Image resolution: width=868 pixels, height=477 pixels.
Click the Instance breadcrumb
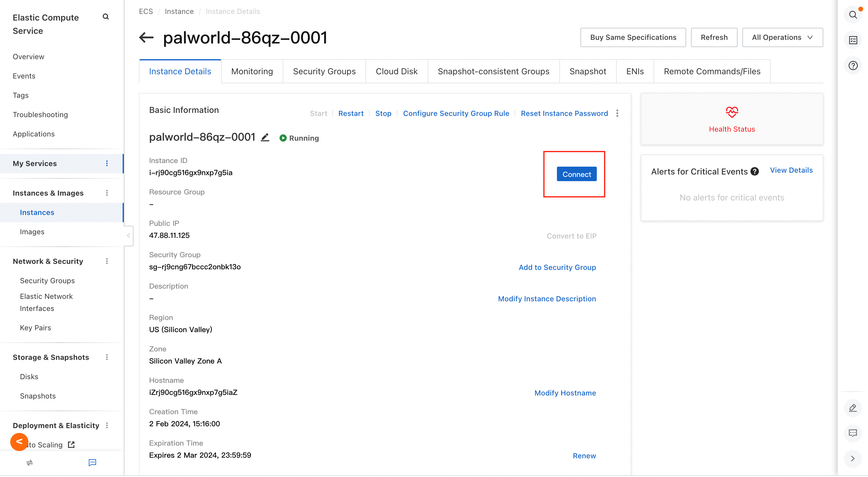(x=179, y=11)
